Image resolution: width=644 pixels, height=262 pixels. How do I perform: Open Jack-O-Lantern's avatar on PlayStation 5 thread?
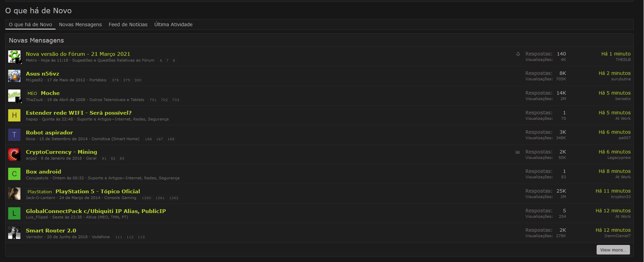pos(14,194)
